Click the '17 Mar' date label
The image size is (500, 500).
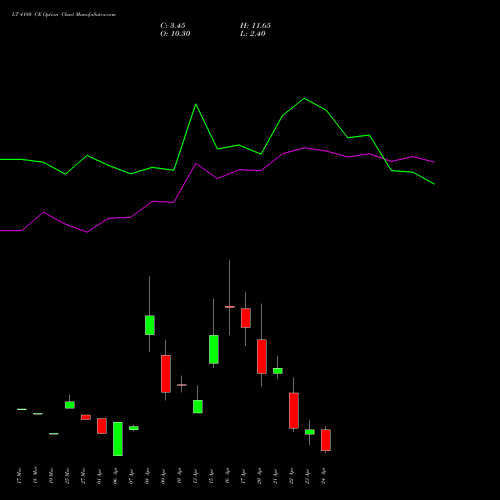coord(19,476)
